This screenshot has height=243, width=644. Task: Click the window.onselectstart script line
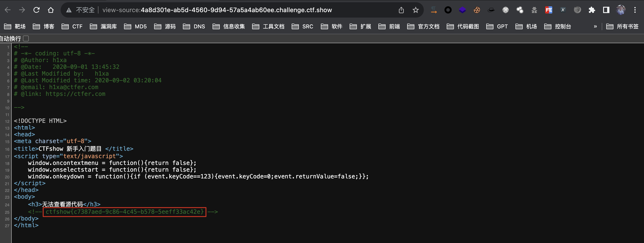click(x=112, y=170)
